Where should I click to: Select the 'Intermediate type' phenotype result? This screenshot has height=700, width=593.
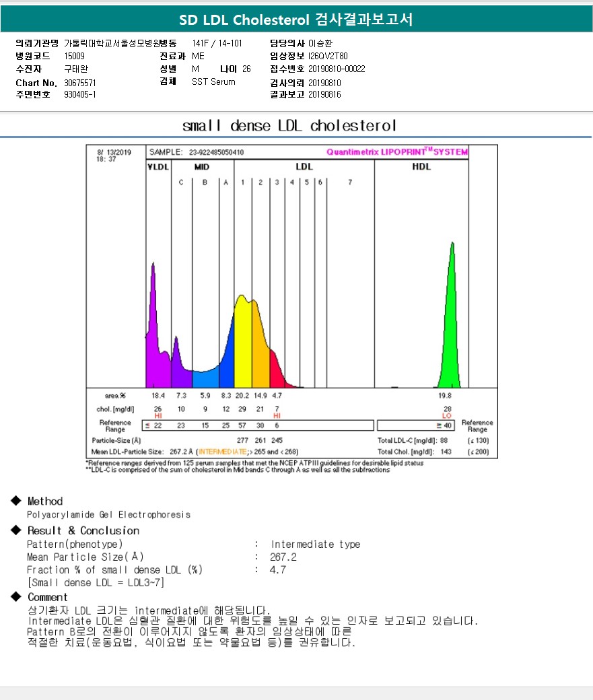coord(315,545)
